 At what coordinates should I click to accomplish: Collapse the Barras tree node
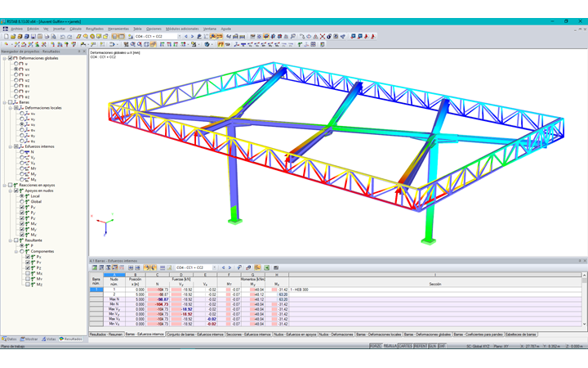coord(5,102)
